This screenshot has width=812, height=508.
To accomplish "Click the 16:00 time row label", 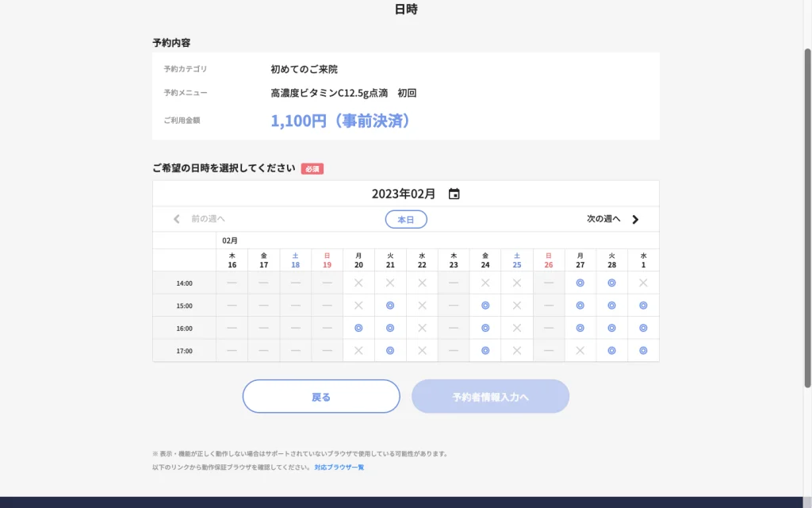I will [184, 328].
